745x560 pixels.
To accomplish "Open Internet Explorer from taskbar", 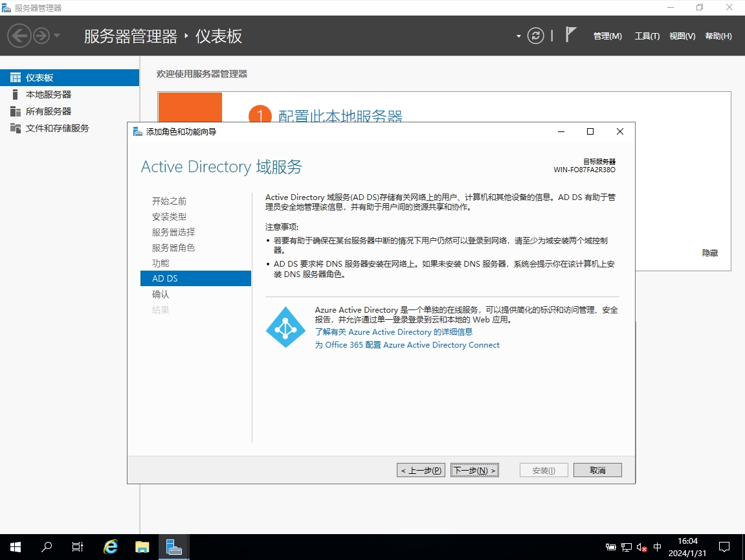I will tap(111, 547).
